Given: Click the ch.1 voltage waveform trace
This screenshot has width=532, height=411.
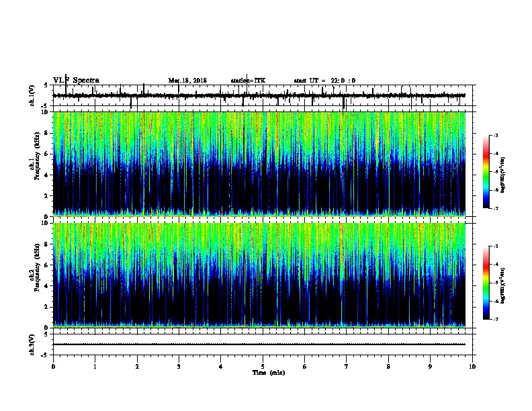Looking at the screenshot, I should pos(259,95).
